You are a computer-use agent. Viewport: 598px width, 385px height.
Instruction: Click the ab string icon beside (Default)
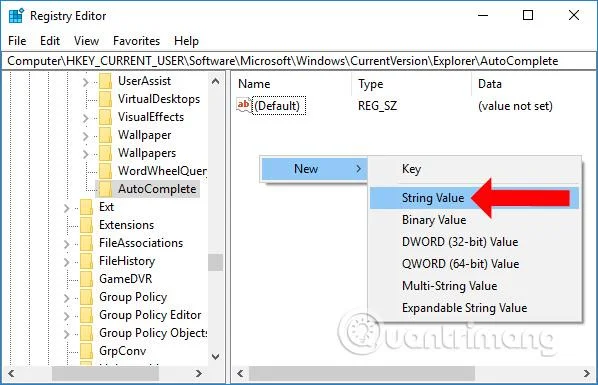pos(243,105)
